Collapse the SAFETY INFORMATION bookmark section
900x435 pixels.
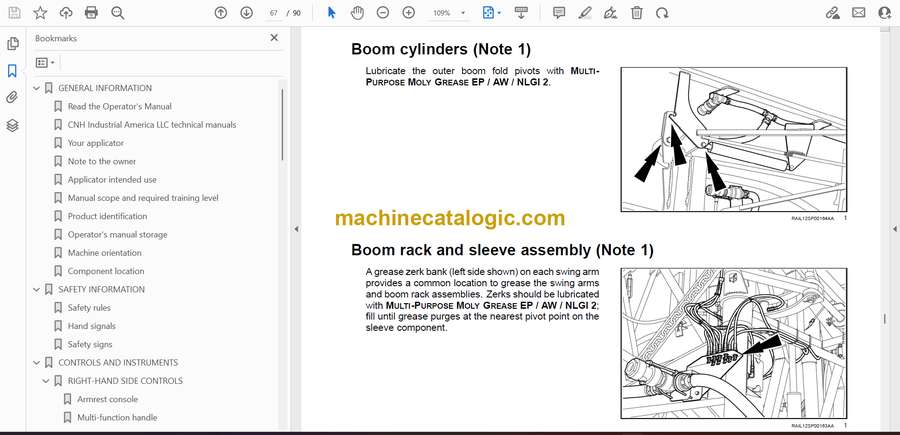(x=37, y=289)
